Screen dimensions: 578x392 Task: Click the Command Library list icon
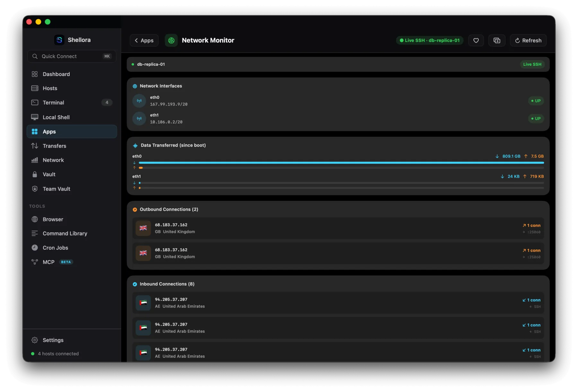pos(35,234)
